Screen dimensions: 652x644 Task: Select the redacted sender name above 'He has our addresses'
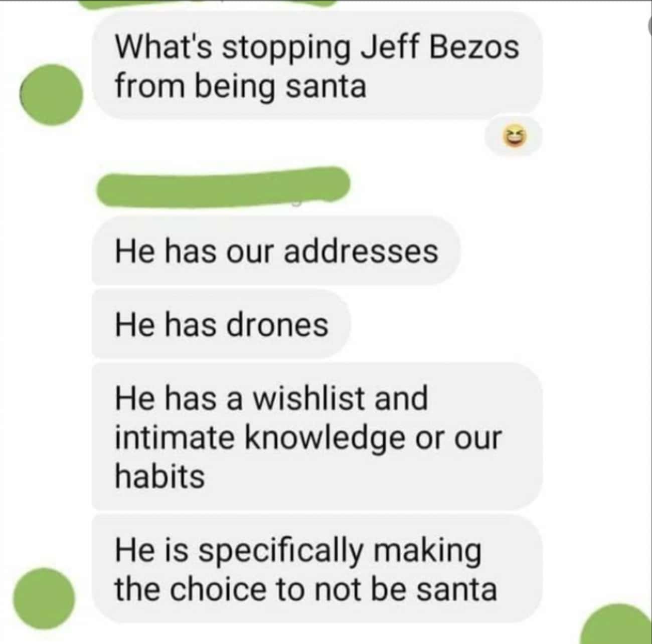click(x=223, y=187)
